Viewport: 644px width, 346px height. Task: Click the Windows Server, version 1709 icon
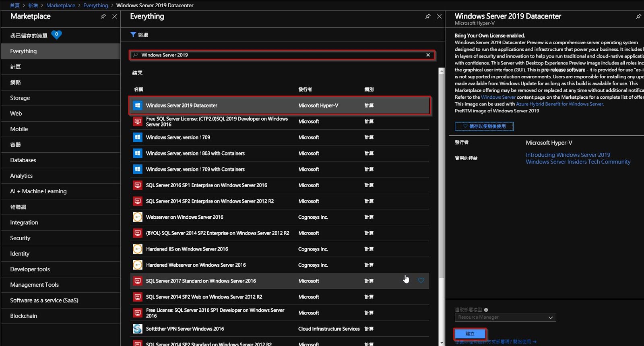(138, 137)
